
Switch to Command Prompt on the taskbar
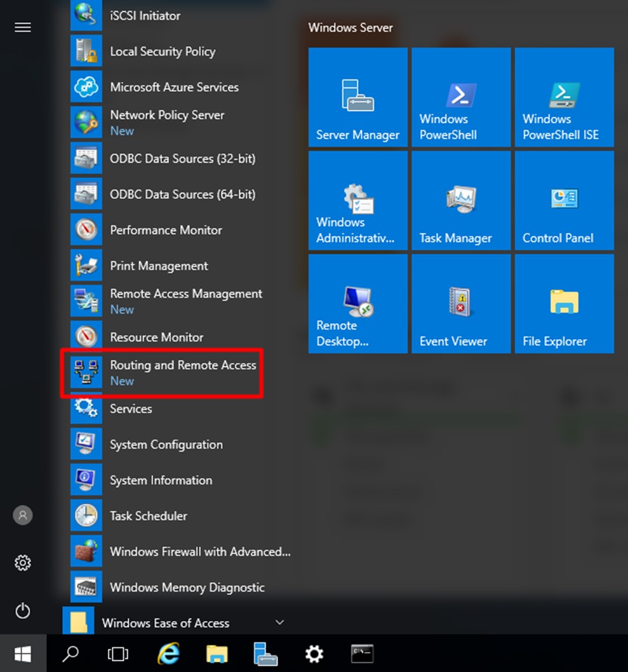(363, 654)
